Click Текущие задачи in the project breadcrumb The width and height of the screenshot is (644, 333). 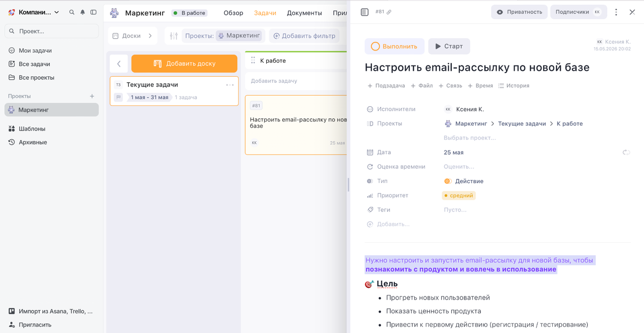tap(522, 124)
